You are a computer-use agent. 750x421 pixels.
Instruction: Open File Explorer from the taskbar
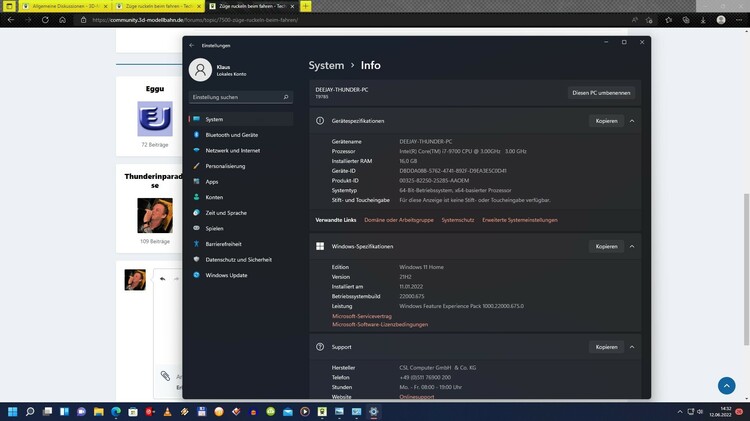click(99, 411)
